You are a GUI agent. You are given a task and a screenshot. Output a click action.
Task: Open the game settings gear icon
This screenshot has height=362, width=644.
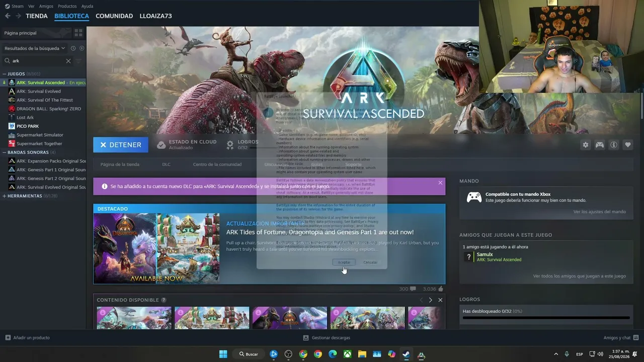(586, 145)
